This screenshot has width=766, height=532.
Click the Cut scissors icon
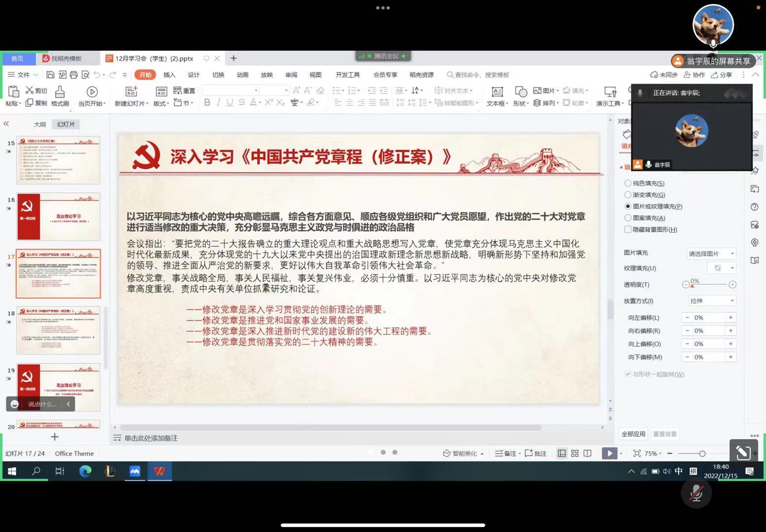click(x=30, y=90)
